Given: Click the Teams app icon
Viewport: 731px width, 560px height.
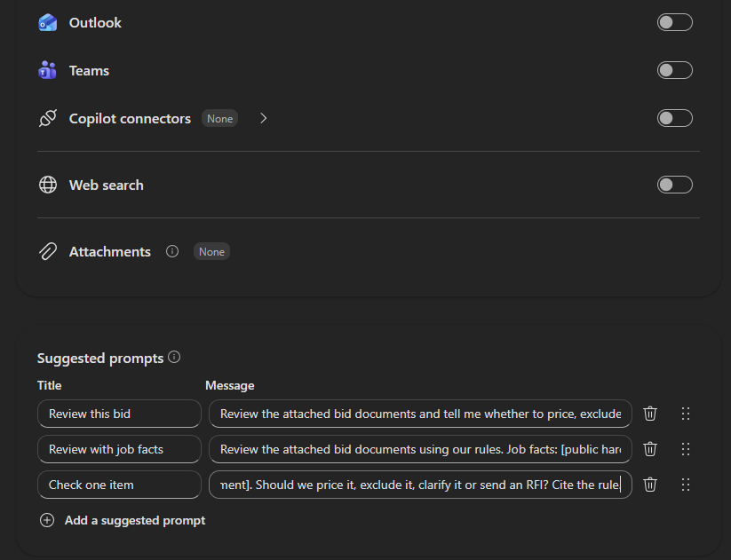Looking at the screenshot, I should 48,70.
